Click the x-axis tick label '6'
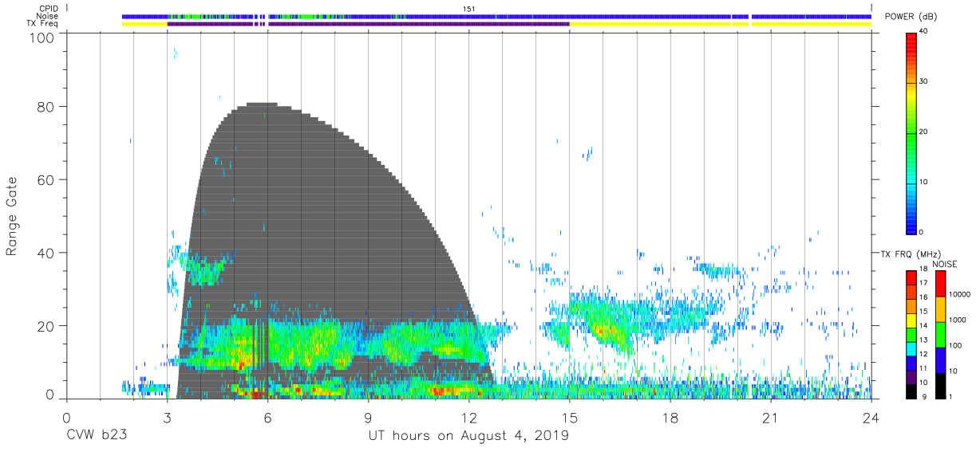Viewport: 980px width, 452px height. [267, 419]
